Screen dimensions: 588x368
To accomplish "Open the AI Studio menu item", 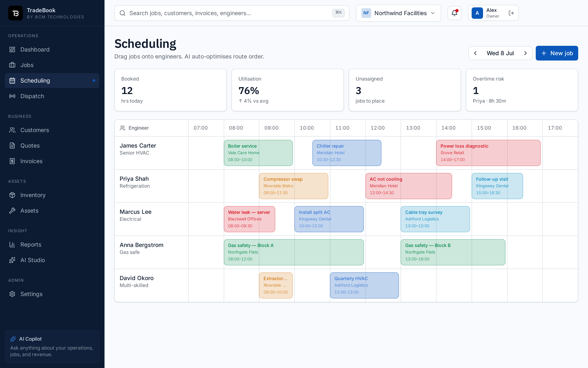I will (52, 260).
